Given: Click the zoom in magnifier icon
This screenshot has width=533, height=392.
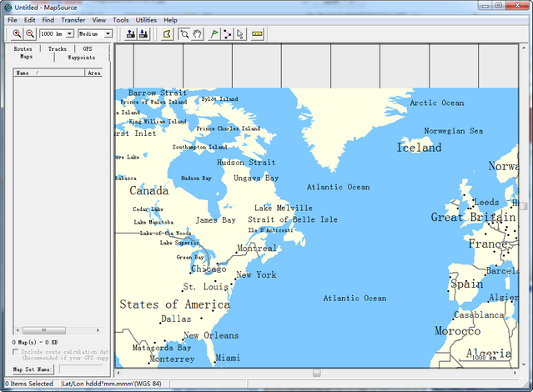Looking at the screenshot, I should [x=18, y=34].
